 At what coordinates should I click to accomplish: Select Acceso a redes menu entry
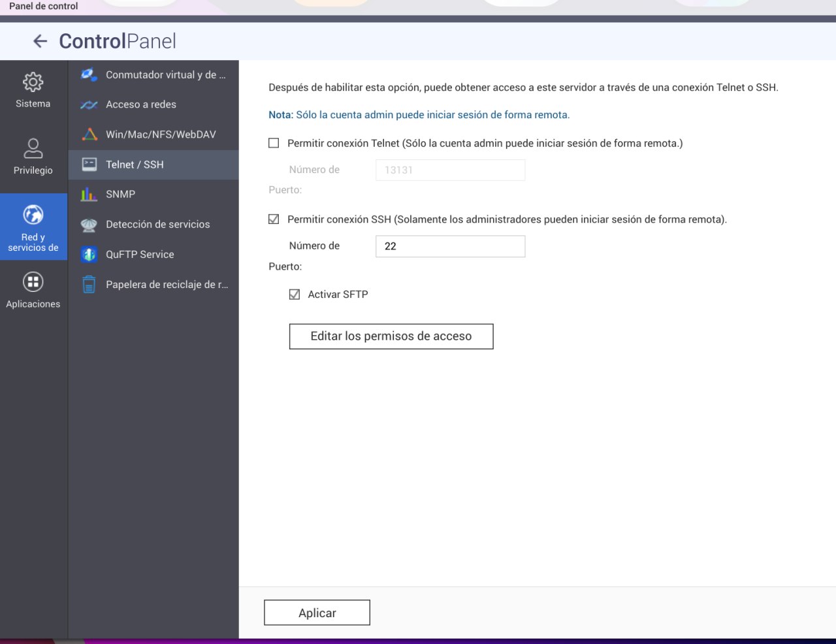point(153,105)
